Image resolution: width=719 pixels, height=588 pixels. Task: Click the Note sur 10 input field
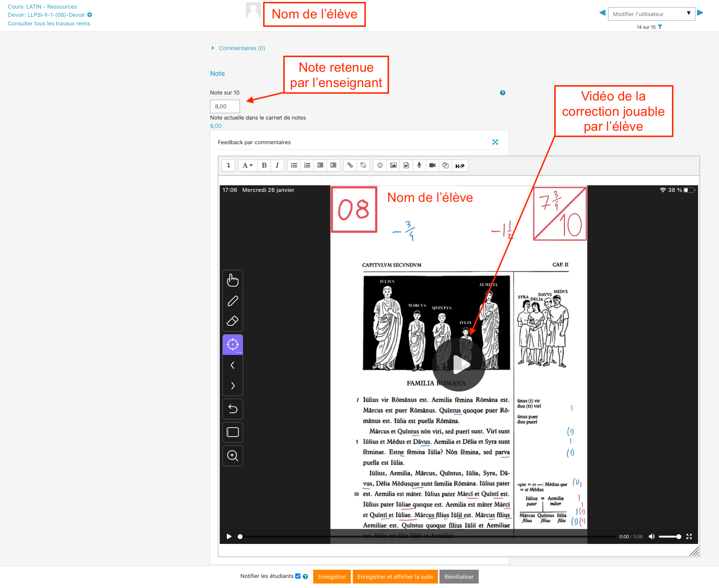[x=225, y=106]
